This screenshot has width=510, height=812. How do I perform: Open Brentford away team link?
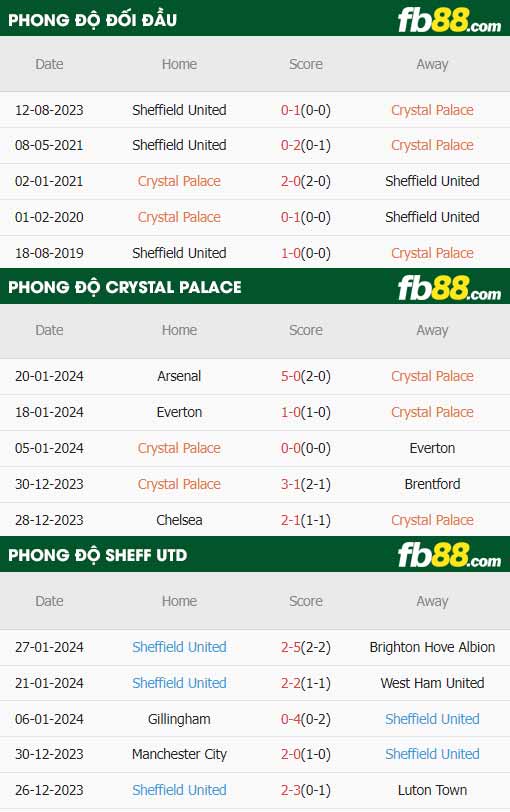click(432, 484)
